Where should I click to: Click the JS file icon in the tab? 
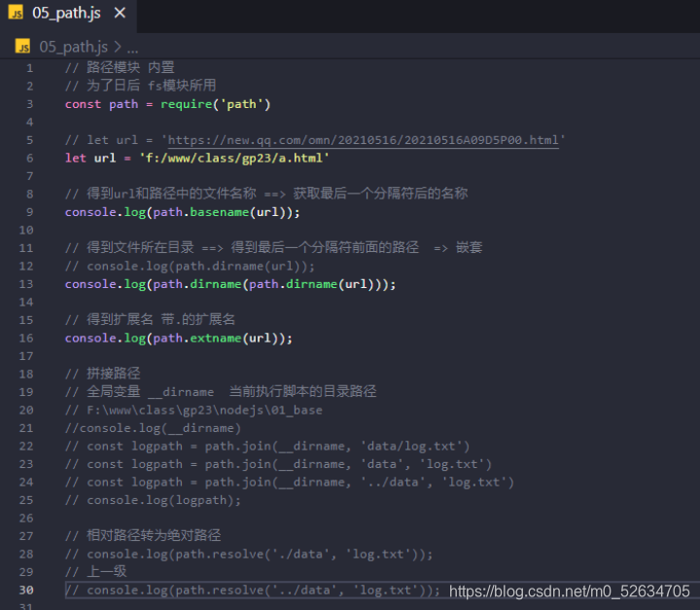(17, 13)
